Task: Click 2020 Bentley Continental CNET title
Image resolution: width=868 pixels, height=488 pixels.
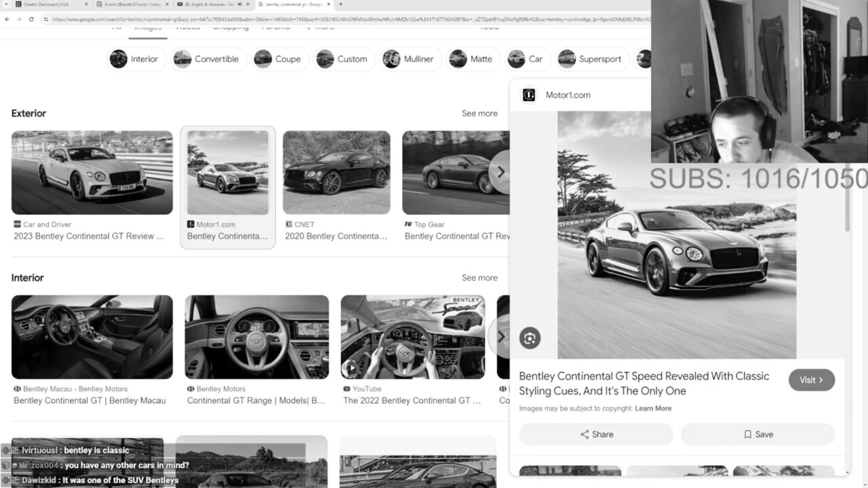Action: 336,236
